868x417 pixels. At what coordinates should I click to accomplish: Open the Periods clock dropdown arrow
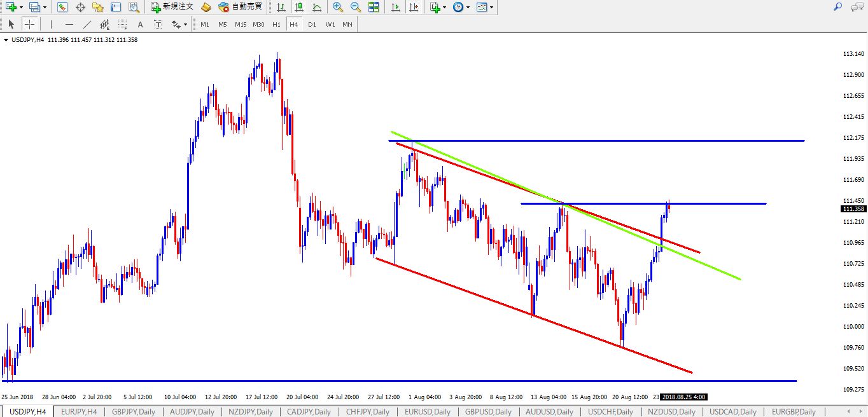pyautogui.click(x=468, y=7)
